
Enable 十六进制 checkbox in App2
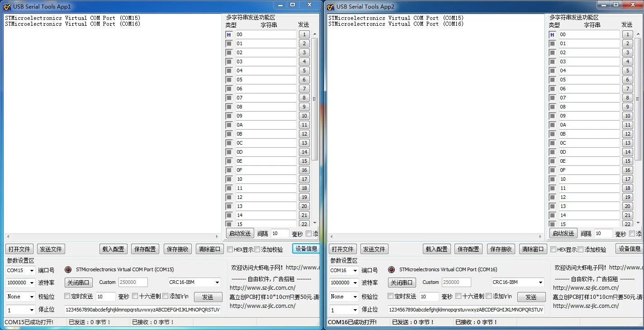tap(458, 296)
